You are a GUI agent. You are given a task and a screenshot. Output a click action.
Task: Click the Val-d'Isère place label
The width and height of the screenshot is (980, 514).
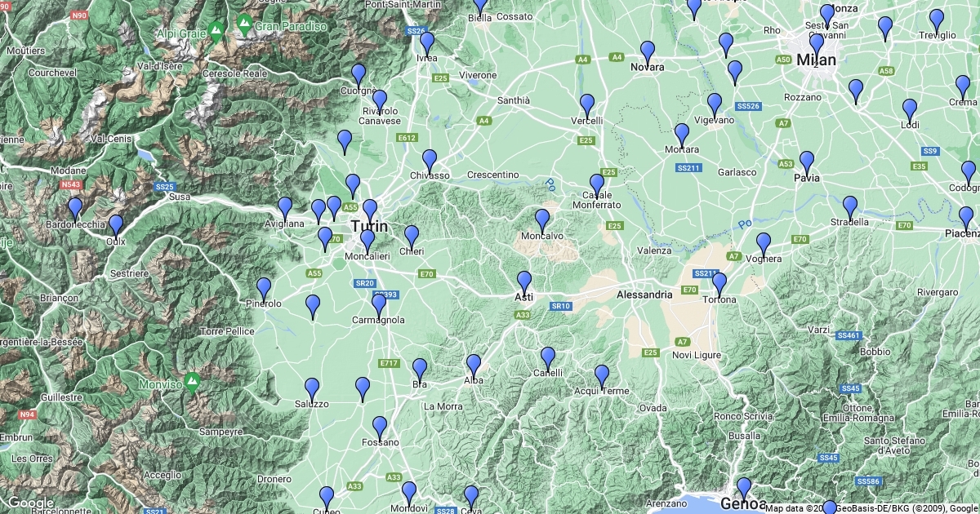pos(159,66)
